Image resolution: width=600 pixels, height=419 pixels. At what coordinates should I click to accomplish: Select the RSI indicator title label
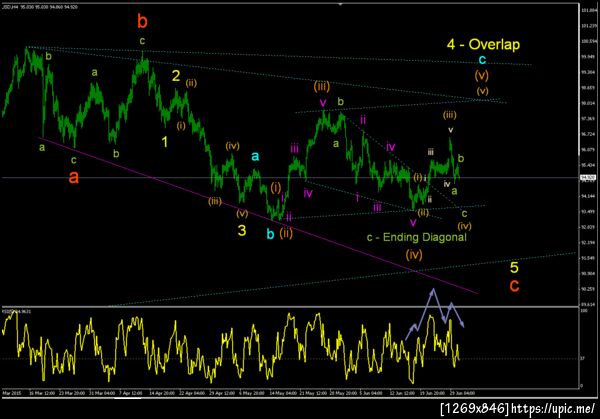[17, 311]
